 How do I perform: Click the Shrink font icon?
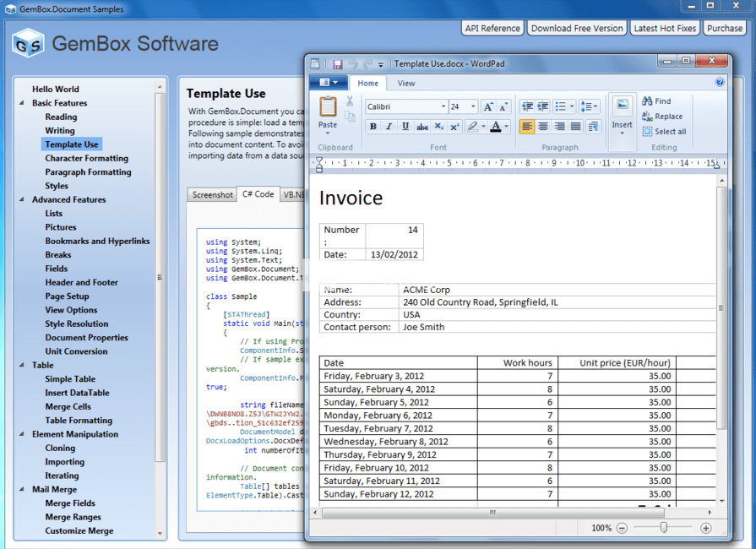tap(503, 106)
